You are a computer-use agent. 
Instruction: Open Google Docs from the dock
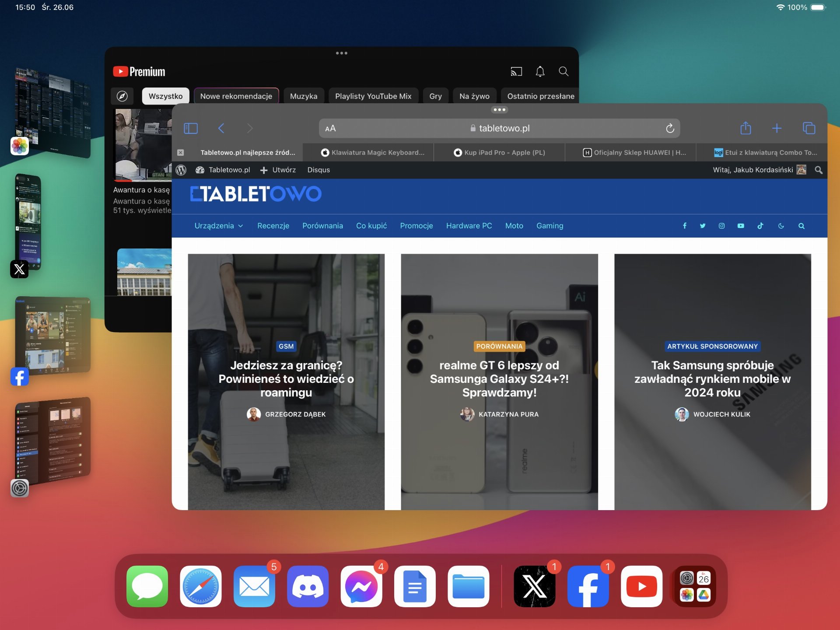point(415,587)
